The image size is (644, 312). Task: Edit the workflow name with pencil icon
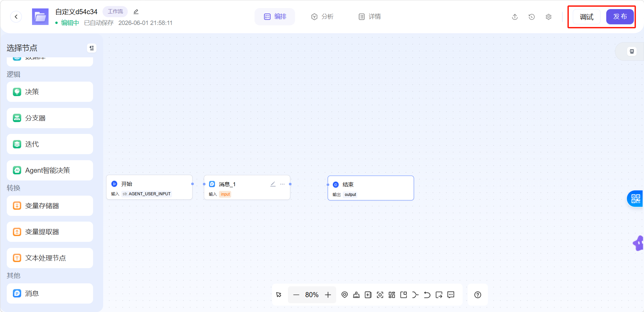136,12
